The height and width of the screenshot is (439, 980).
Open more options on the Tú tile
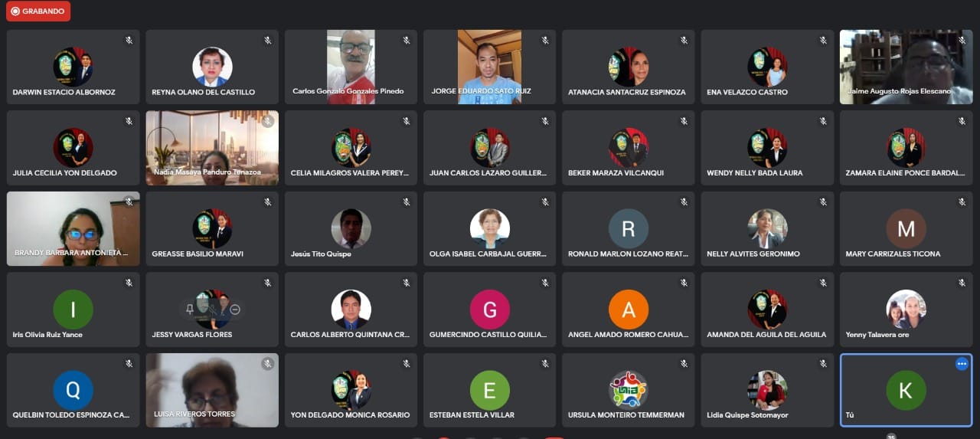(962, 364)
